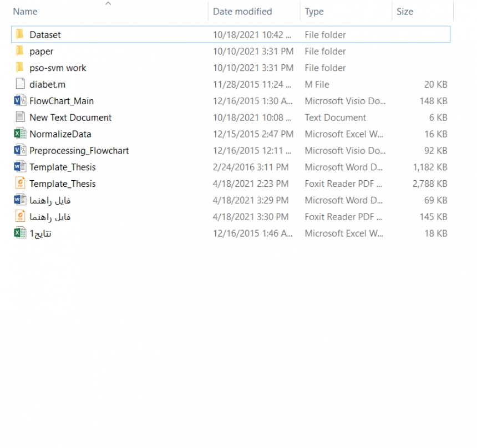Select "فایل راهنما" dated 4/18/2021 3:29 PM
Viewport: 477px width, 448px height.
(x=50, y=200)
